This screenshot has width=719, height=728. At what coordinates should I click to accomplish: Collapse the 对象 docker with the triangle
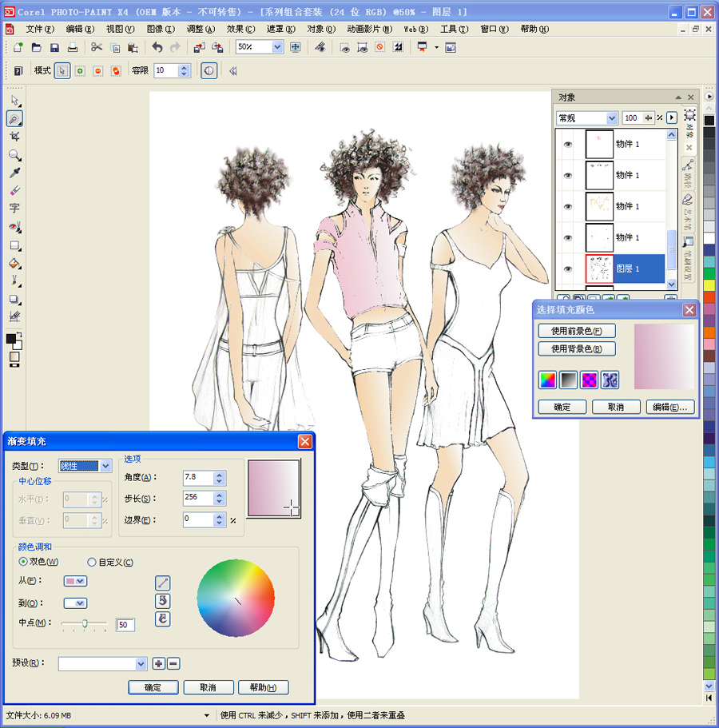click(678, 97)
